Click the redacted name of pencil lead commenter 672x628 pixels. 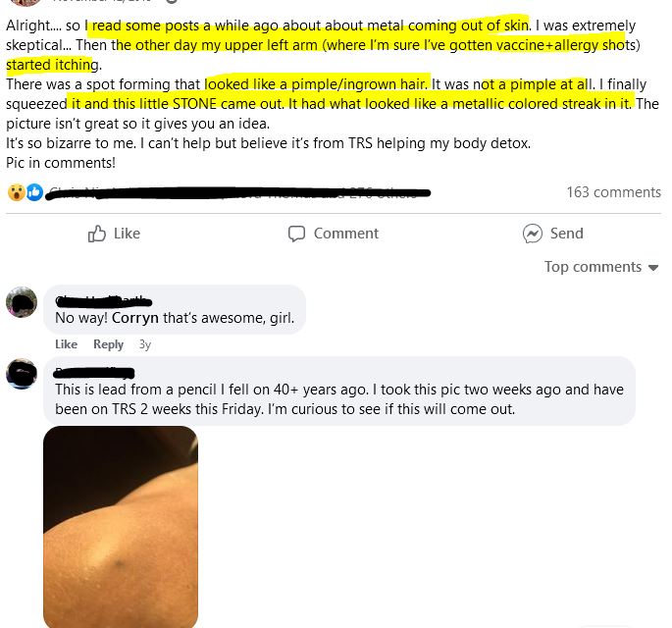tap(94, 373)
